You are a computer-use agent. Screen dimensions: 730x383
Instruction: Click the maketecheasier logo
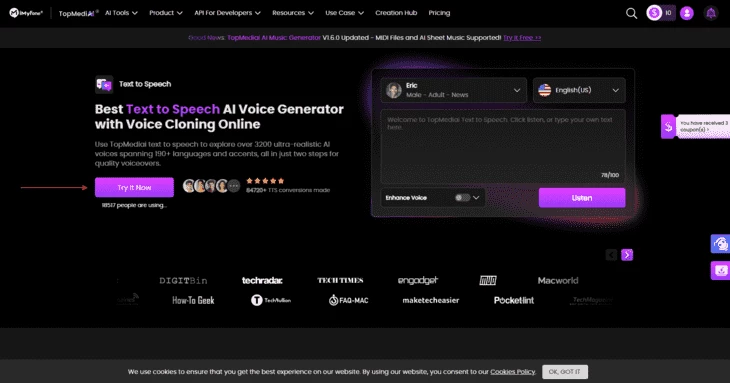431,301
